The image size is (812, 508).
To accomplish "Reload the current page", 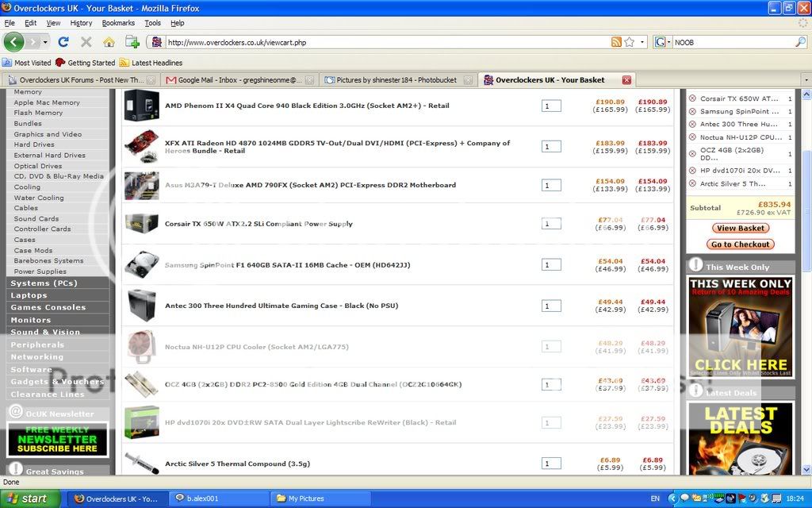I will [x=63, y=42].
